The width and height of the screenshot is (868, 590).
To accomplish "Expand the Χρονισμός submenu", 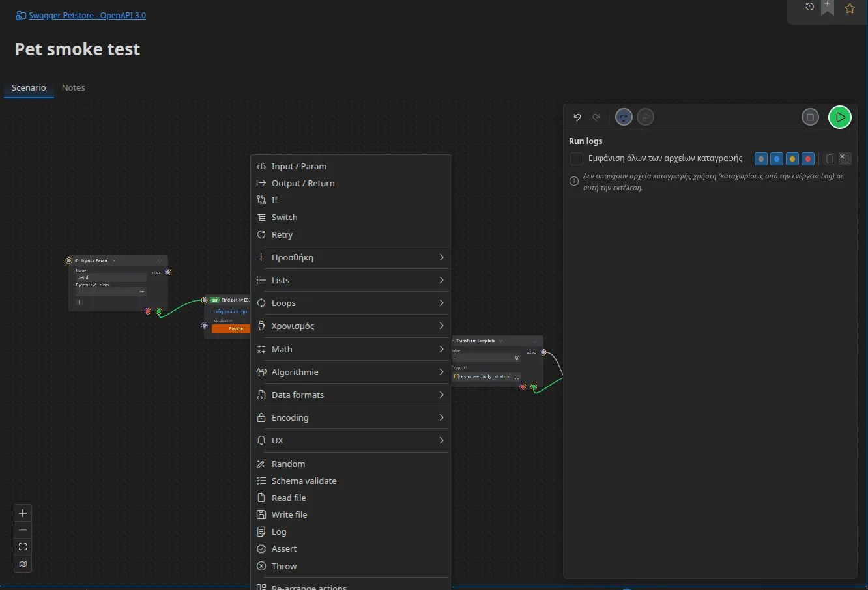I will tap(351, 326).
